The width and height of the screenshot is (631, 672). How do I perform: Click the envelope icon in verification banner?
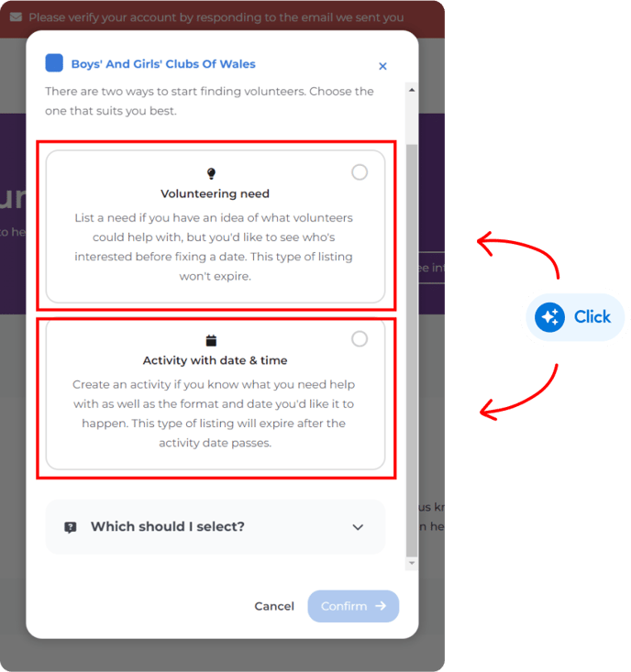pos(16,17)
